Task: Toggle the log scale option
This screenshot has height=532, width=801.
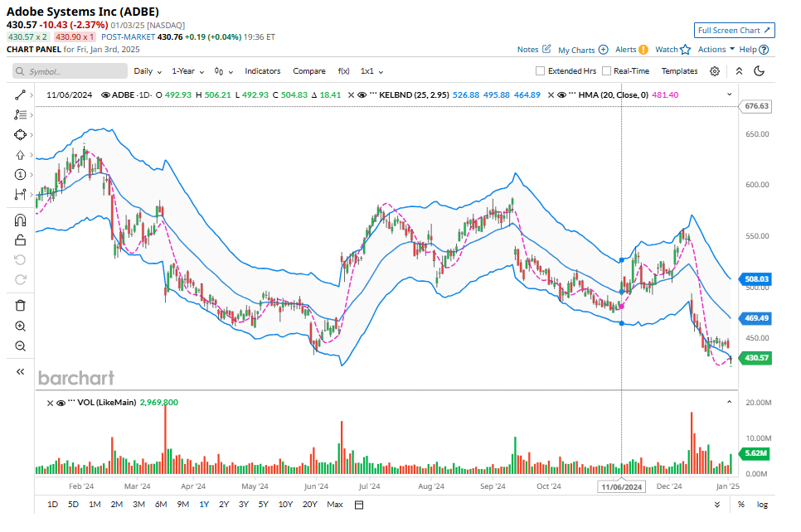Action: [761, 504]
